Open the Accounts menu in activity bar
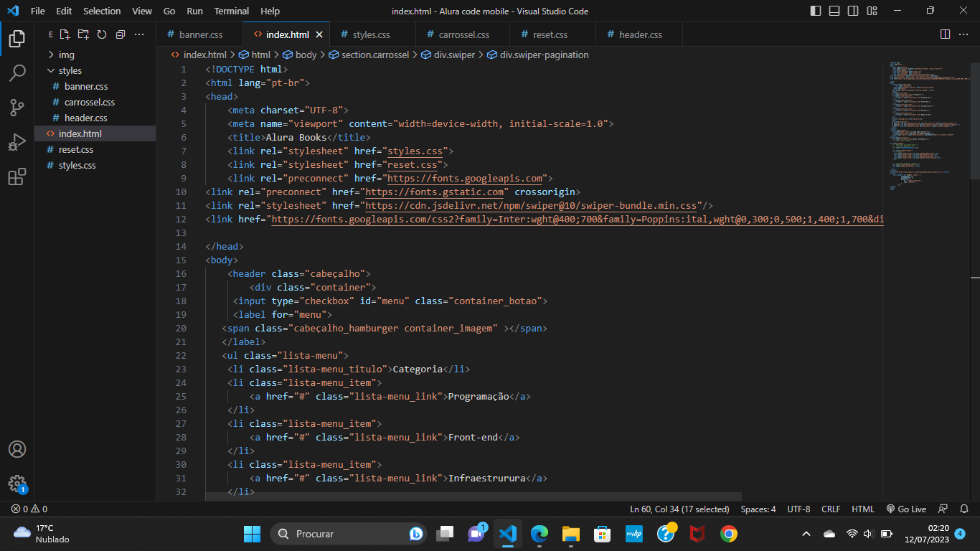 click(x=17, y=449)
